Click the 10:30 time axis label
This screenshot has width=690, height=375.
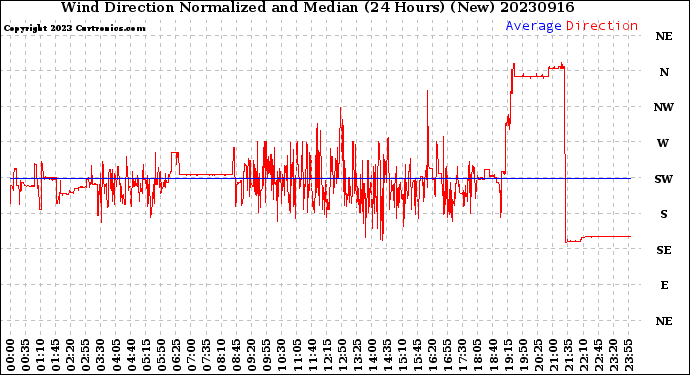(282, 355)
